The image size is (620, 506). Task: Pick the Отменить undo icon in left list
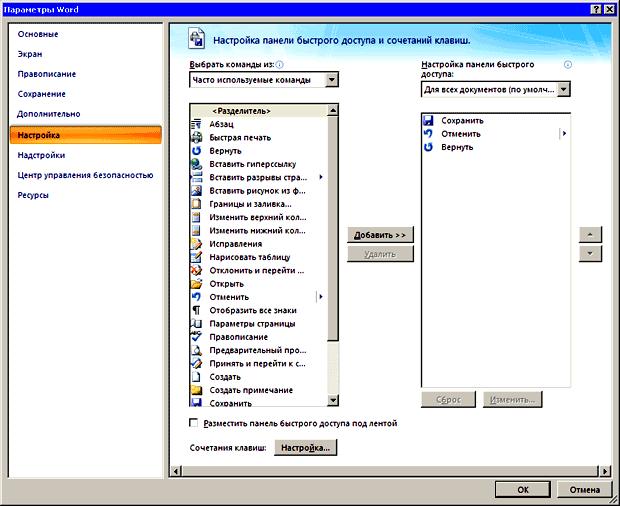196,297
